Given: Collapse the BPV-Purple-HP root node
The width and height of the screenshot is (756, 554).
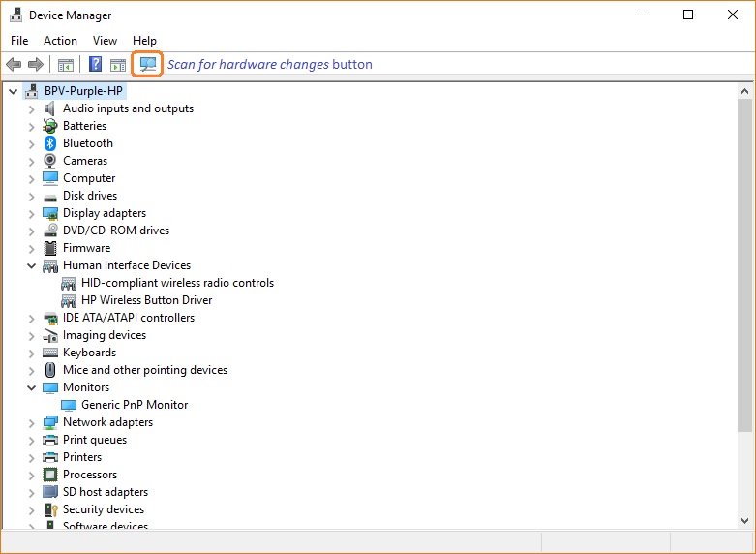Looking at the screenshot, I should (x=14, y=91).
